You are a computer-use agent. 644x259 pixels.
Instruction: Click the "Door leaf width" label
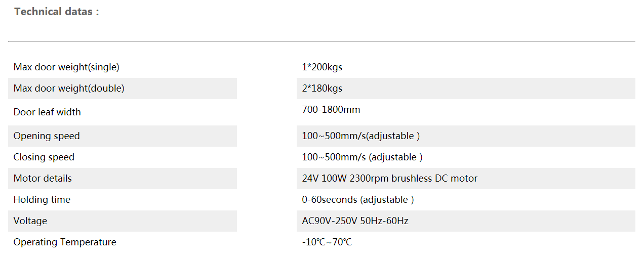tap(47, 112)
